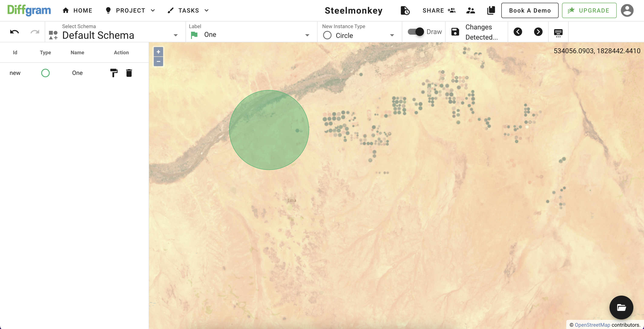Viewport: 644px width, 329px height.
Task: Open the user account avatar
Action: tap(627, 10)
